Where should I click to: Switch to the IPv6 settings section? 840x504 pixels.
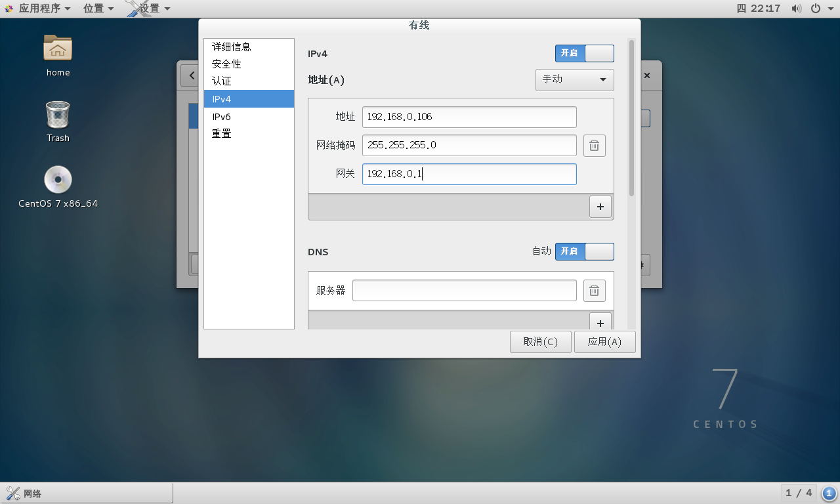221,117
